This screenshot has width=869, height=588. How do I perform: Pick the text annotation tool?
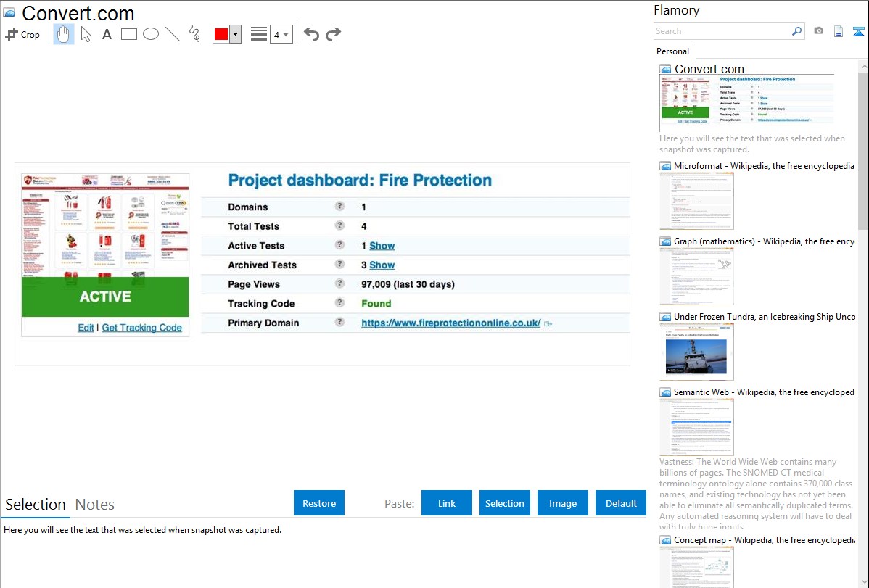point(107,34)
